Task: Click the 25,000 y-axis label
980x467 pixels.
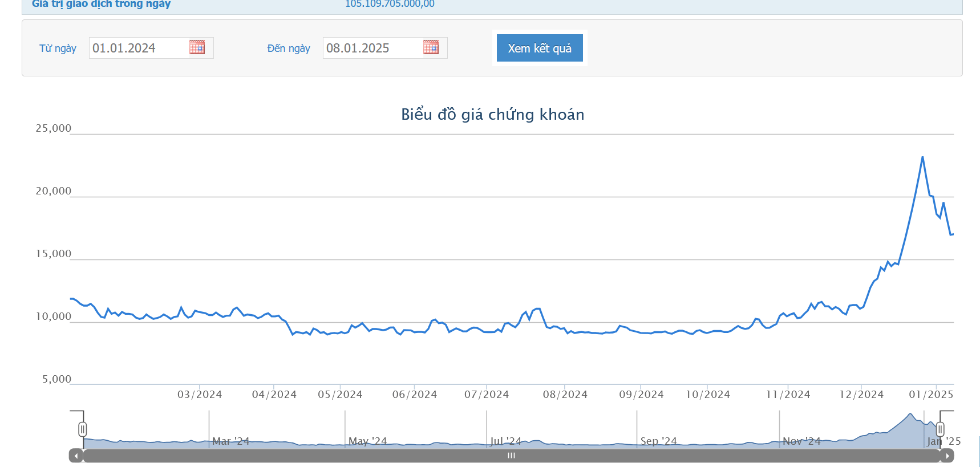Action: [x=54, y=128]
